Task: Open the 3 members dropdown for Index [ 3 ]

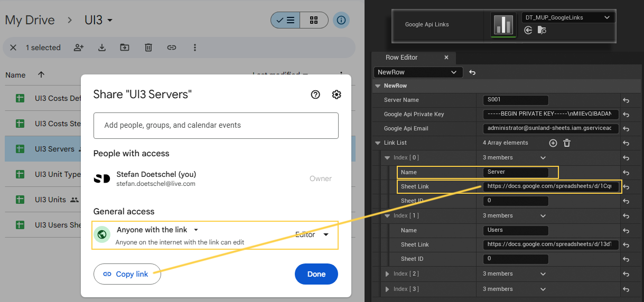Action: click(543, 289)
